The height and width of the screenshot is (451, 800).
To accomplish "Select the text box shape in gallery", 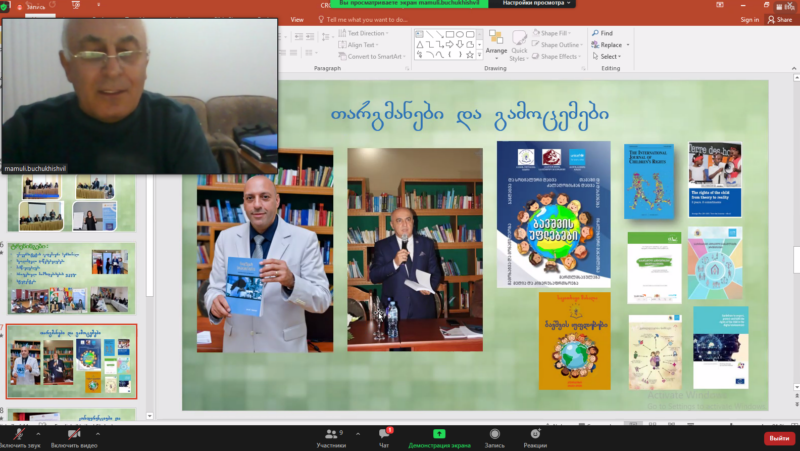I will coord(419,34).
